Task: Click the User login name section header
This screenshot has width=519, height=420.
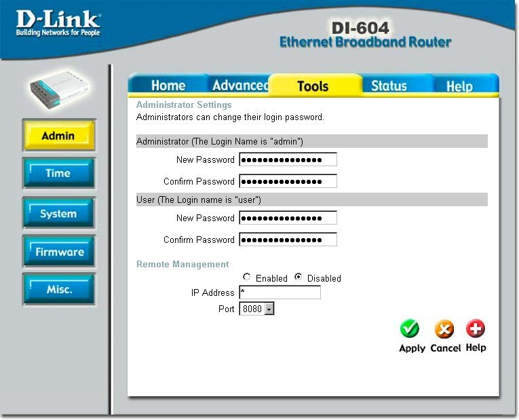Action: 312,199
